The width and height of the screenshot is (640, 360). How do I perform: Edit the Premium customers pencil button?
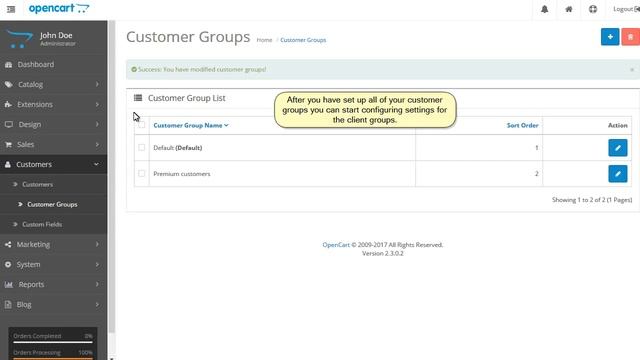tap(618, 174)
